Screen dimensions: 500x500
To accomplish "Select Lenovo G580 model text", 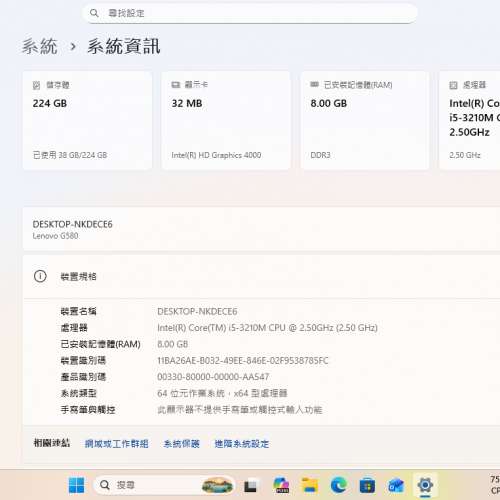I will 55,236.
